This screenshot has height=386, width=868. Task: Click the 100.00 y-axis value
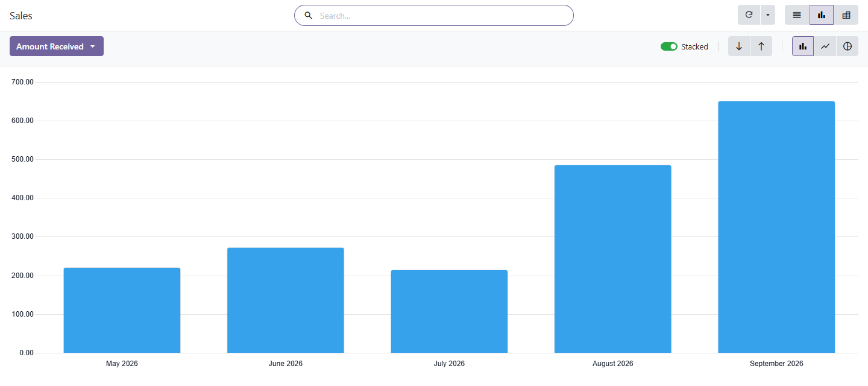click(23, 314)
